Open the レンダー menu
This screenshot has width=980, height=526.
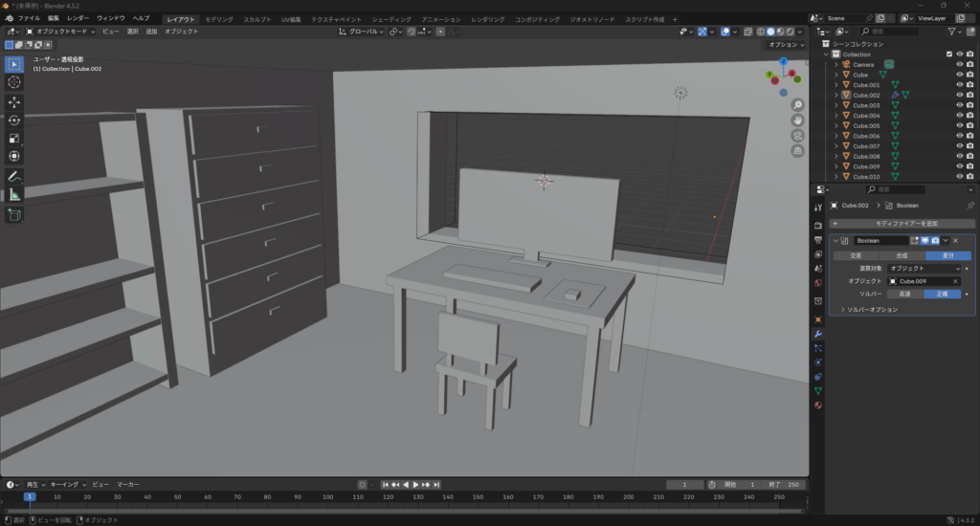(x=78, y=18)
